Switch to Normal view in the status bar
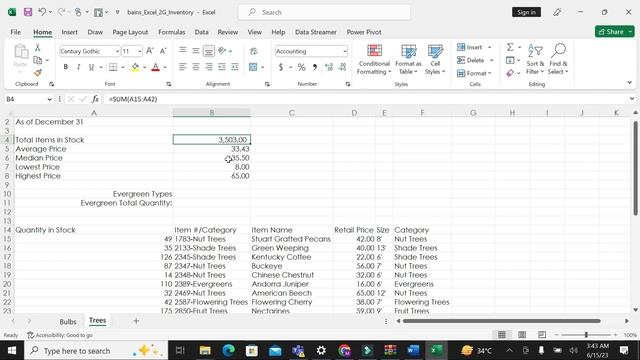The image size is (640, 360). click(502, 335)
